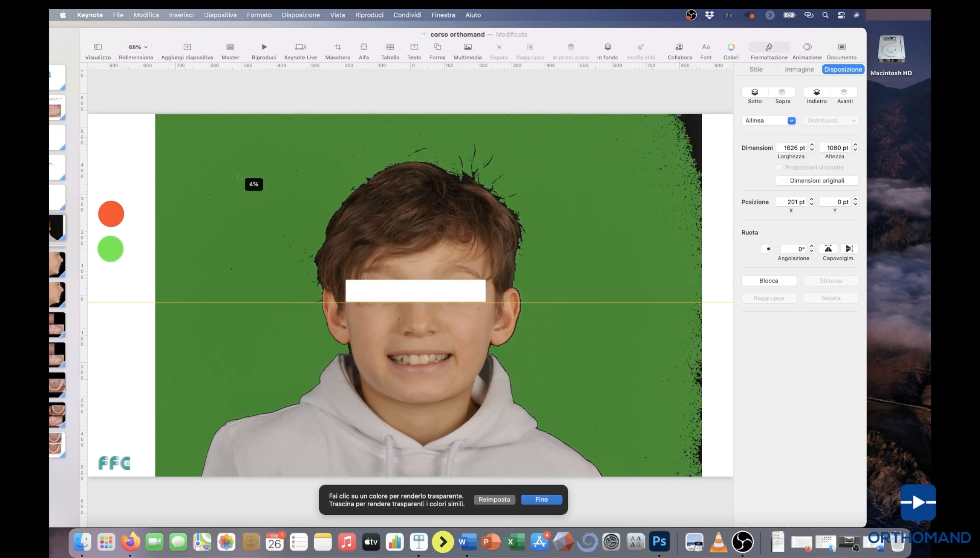This screenshot has height=558, width=980.
Task: Toggle Proporzioni vincolate checkbox
Action: pyautogui.click(x=778, y=168)
